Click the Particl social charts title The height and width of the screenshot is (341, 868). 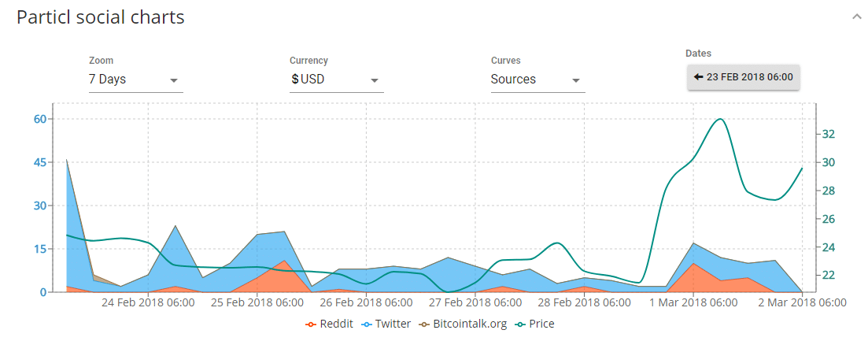point(100,17)
